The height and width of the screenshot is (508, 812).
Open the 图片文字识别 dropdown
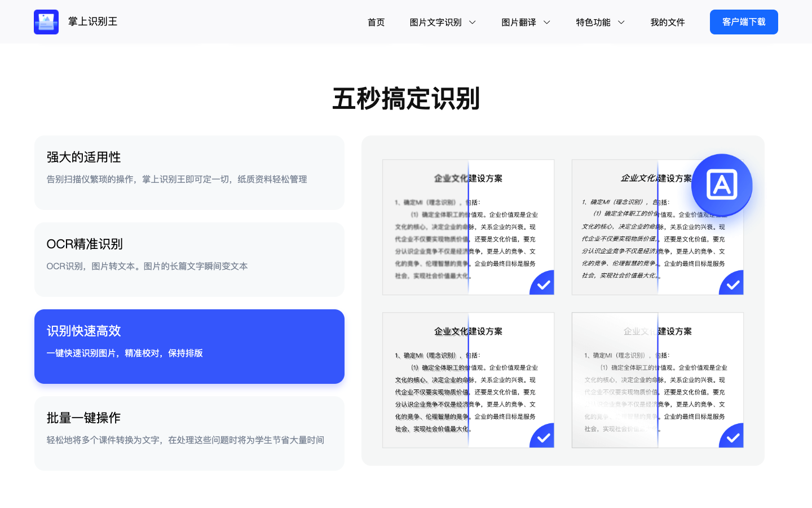coord(443,22)
